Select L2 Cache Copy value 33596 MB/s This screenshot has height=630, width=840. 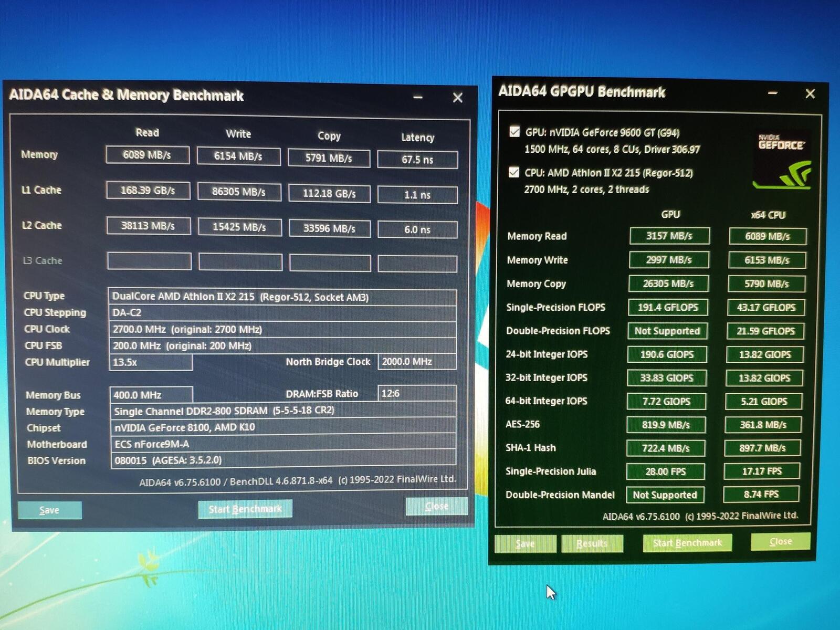click(x=330, y=228)
